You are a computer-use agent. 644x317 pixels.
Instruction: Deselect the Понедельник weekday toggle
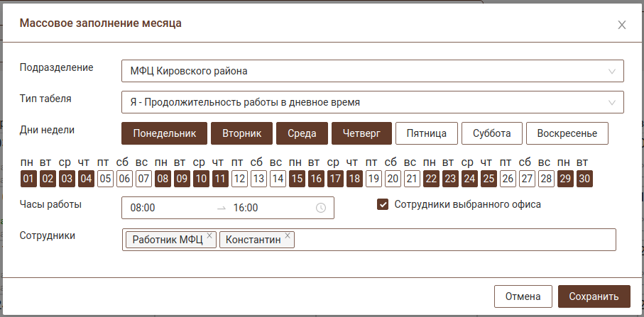tap(164, 133)
